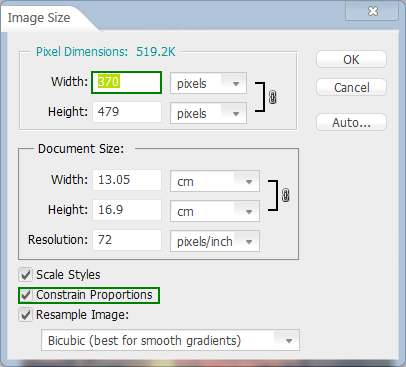Click the Pixel Dimensions 519.2K label
The image size is (406, 367).
106,52
